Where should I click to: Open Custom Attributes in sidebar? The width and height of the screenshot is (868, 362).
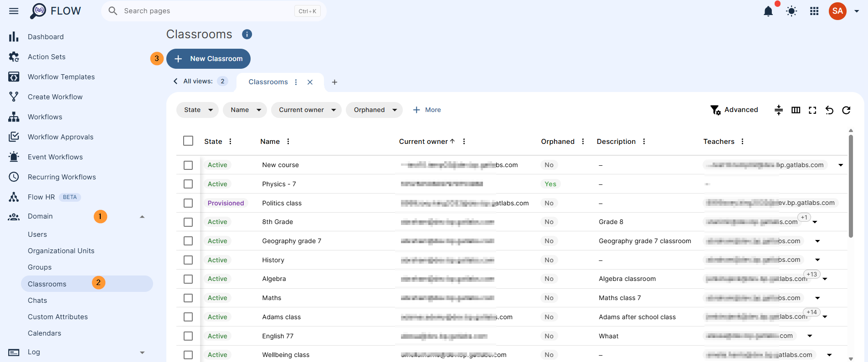point(58,317)
